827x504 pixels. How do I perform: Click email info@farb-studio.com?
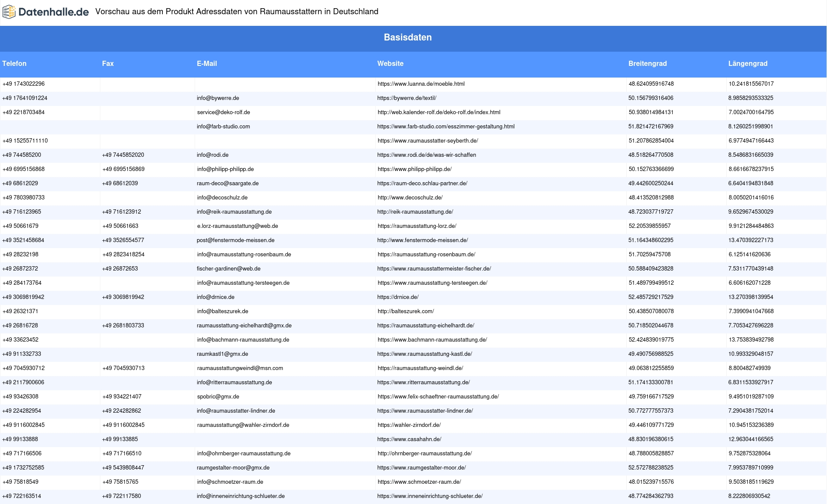223,127
